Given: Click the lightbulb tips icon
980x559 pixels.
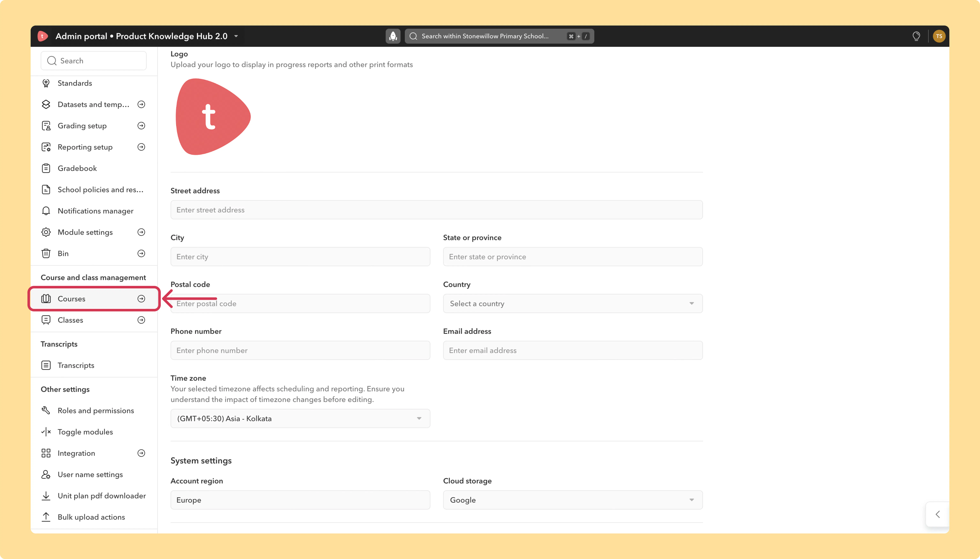Looking at the screenshot, I should tap(916, 36).
